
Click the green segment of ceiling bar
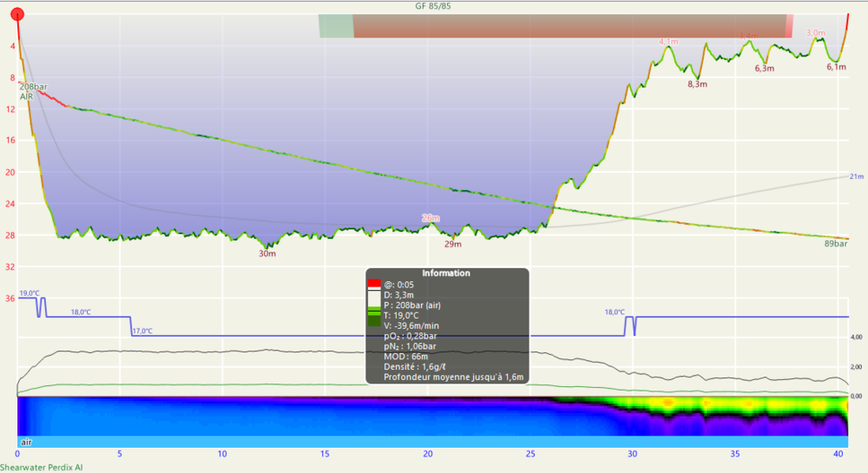[x=336, y=26]
